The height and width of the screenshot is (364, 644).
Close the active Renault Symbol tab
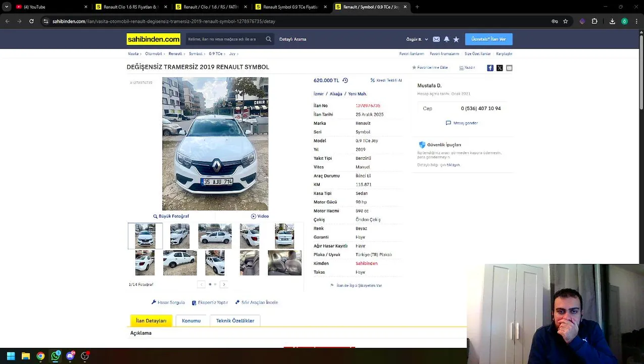point(405,7)
